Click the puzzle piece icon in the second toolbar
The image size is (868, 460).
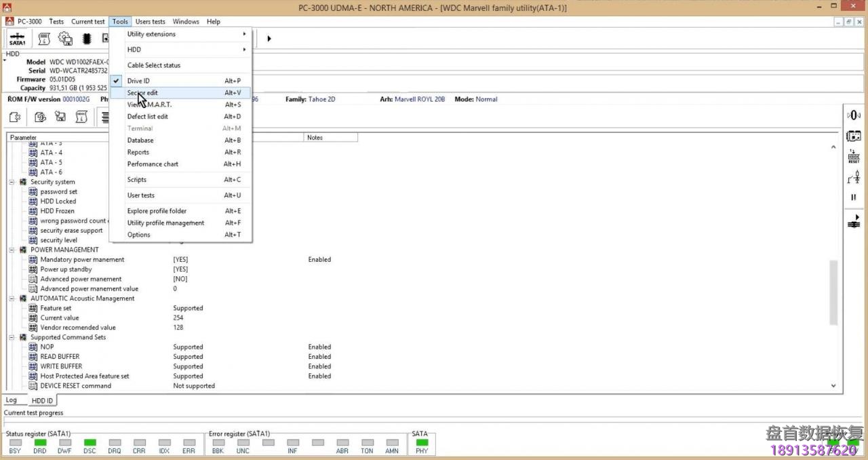(x=15, y=117)
